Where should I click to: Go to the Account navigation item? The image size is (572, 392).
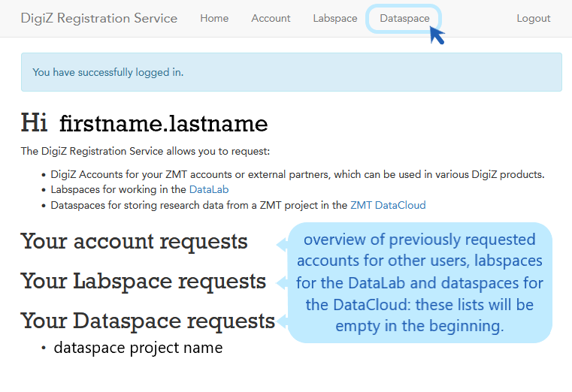(271, 18)
